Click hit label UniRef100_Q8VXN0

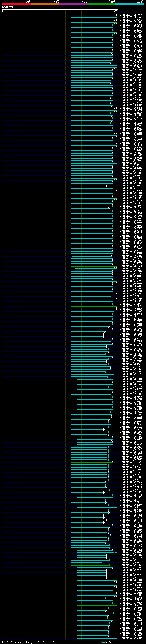tap(131, 580)
